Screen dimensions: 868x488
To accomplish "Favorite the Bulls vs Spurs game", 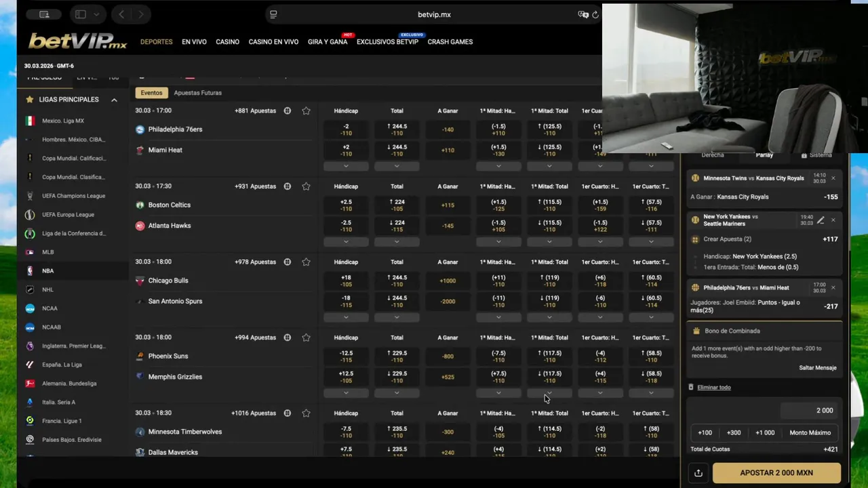I will [306, 262].
